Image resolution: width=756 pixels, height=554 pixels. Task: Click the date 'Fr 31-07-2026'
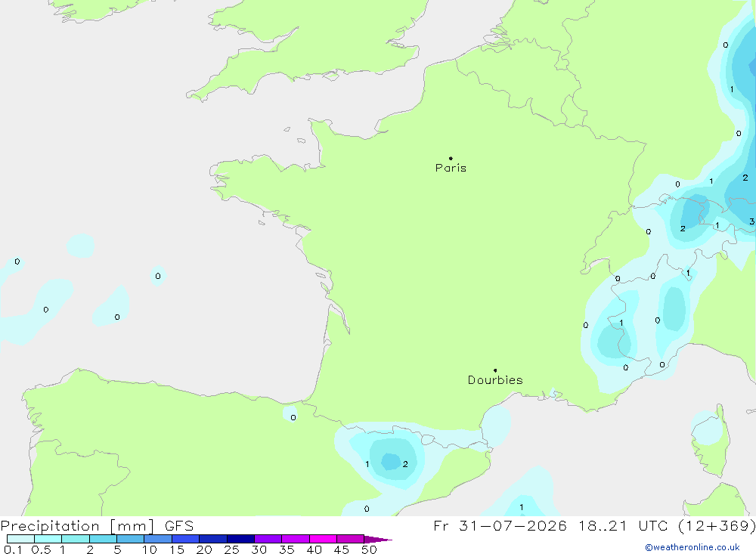pyautogui.click(x=500, y=526)
